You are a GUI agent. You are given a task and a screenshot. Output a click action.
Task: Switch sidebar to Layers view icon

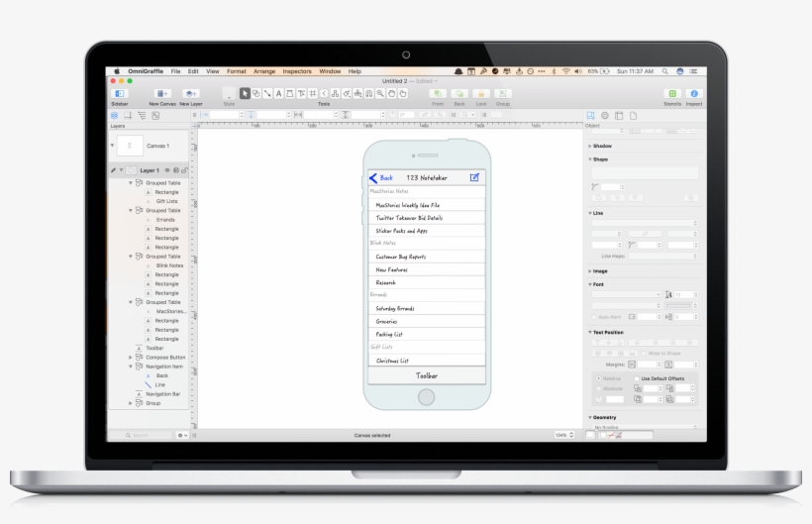(x=115, y=116)
